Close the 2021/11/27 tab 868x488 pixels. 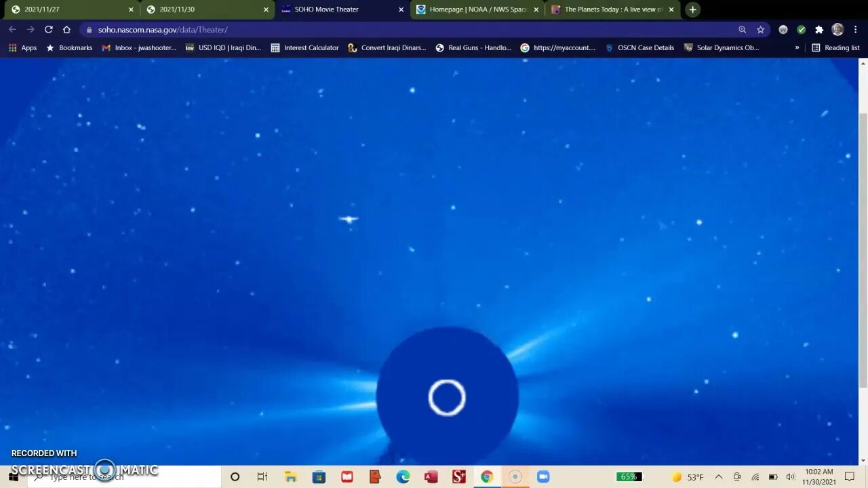(x=131, y=9)
